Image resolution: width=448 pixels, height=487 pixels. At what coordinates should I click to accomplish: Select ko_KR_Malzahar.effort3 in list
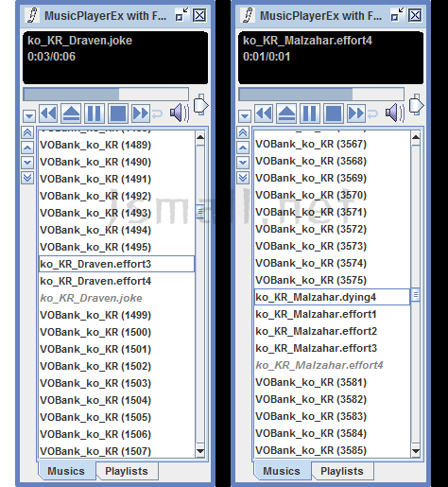pyautogui.click(x=332, y=348)
